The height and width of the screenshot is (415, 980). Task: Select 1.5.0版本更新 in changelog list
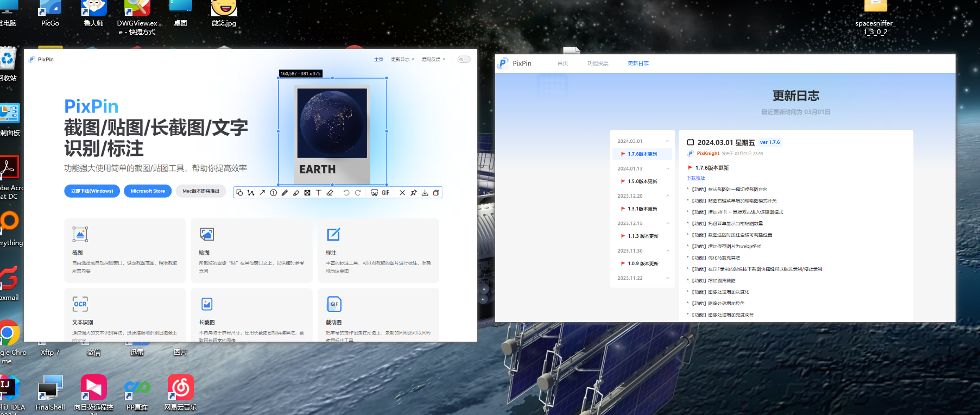(x=642, y=181)
